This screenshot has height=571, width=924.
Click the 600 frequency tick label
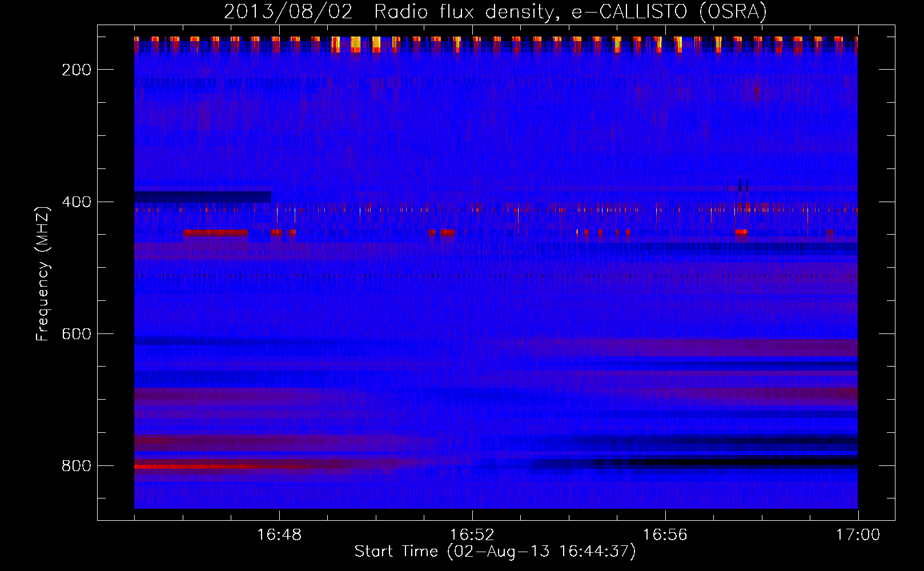[x=77, y=334]
